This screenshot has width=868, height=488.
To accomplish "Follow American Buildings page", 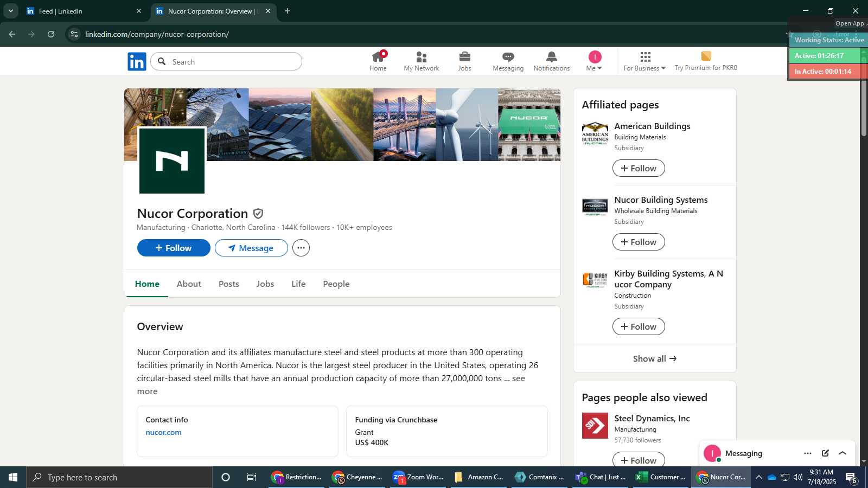I will coord(639,168).
